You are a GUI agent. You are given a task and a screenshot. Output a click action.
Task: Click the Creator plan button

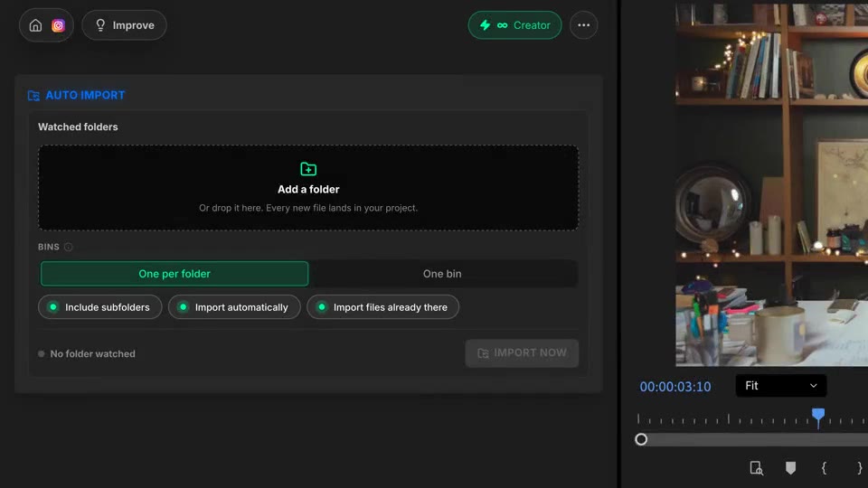(514, 25)
